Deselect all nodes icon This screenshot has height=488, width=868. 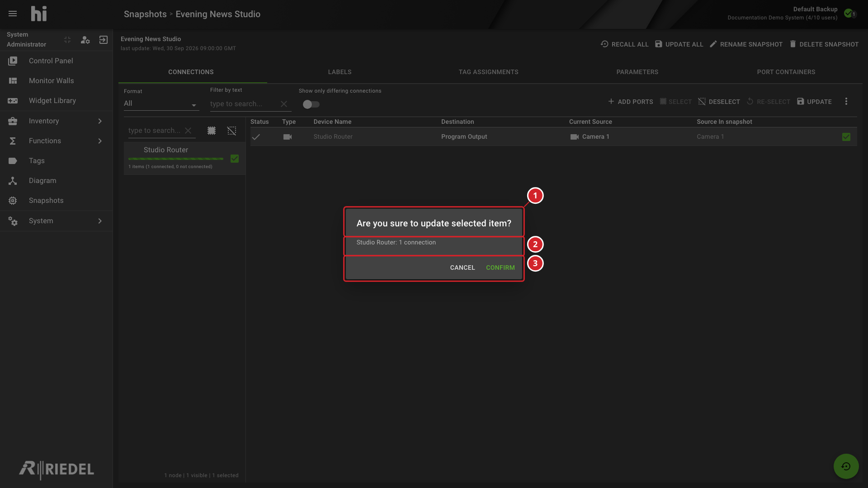(x=231, y=131)
